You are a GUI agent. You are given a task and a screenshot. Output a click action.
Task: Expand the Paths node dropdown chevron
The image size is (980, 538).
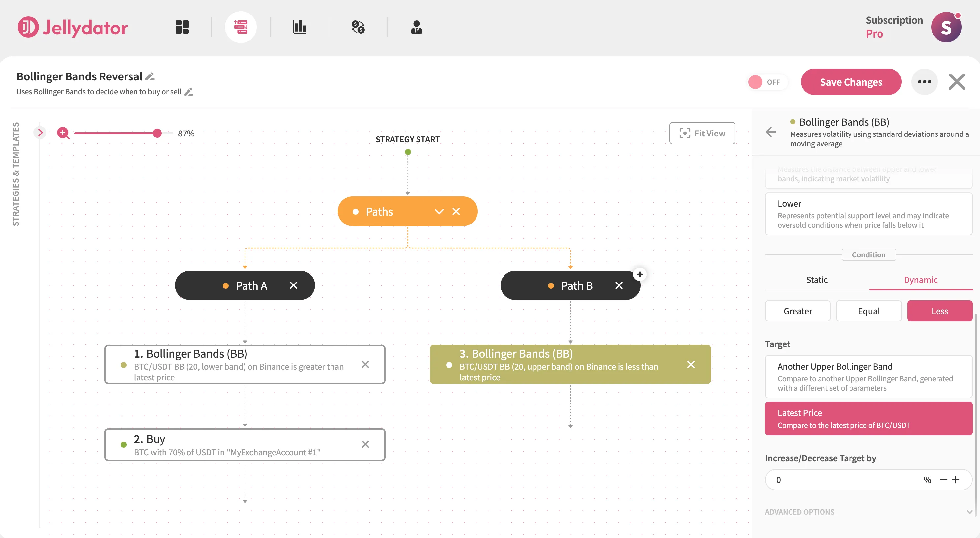[439, 212]
